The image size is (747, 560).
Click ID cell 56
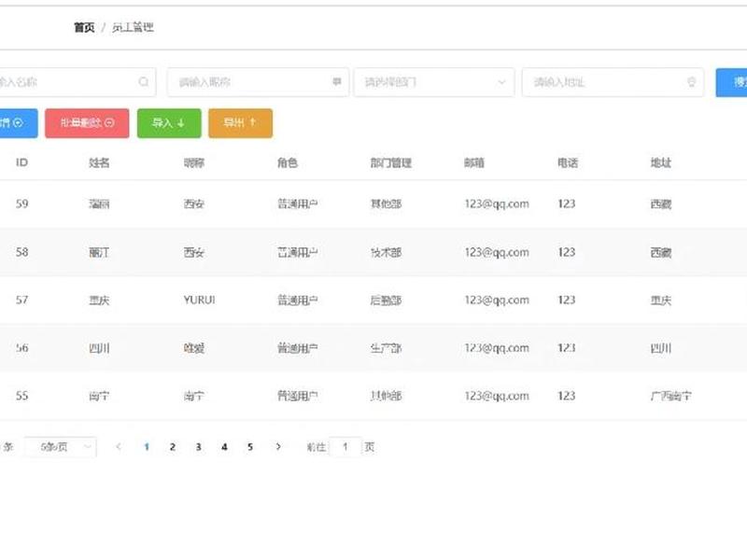(x=21, y=348)
